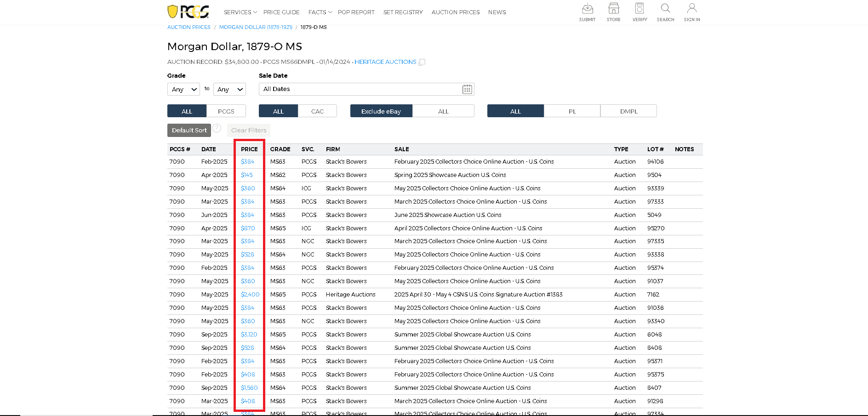Viewport: 868px width, 416px height.
Task: Expand the maximum Grade dropdown
Action: (x=229, y=89)
